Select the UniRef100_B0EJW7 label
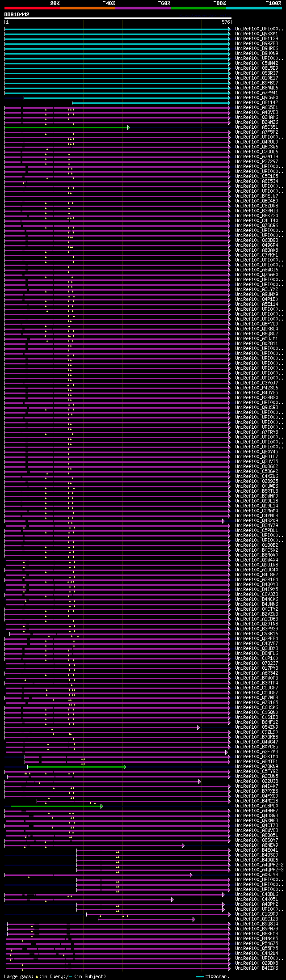This screenshot has width=286, height=980. (x=257, y=196)
